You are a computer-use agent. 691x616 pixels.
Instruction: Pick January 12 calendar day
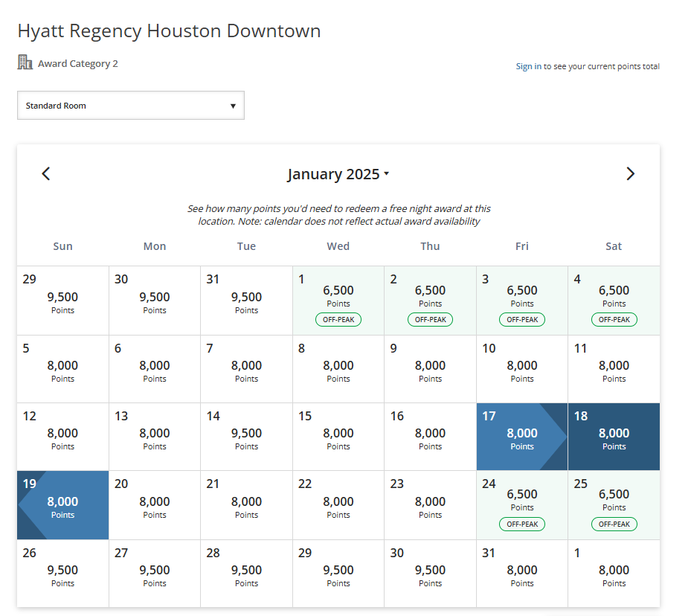(63, 437)
